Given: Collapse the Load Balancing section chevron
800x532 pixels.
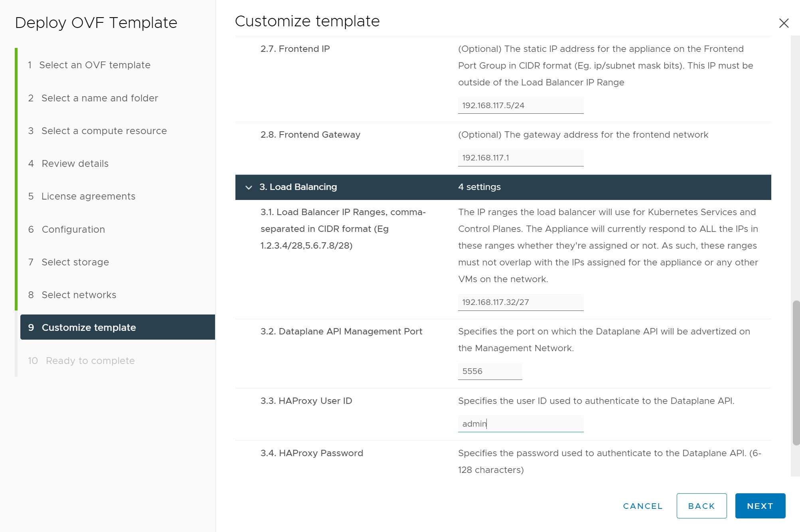Looking at the screenshot, I should (x=249, y=187).
